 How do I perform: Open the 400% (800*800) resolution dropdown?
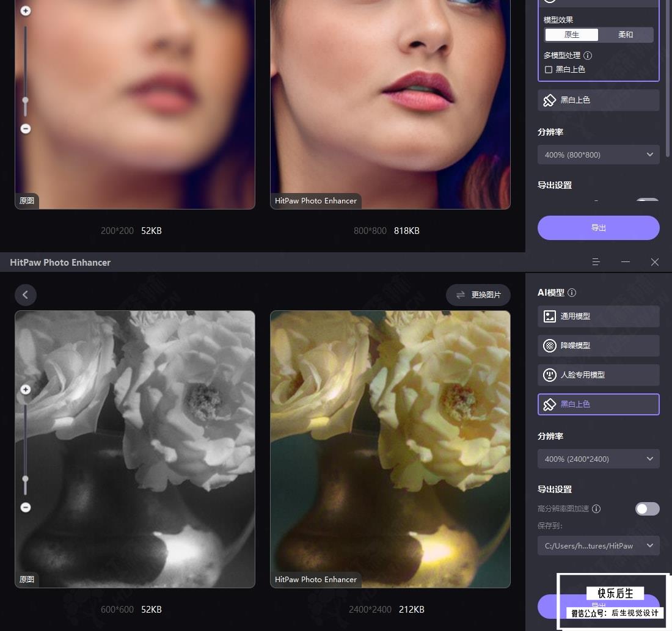[x=598, y=155]
